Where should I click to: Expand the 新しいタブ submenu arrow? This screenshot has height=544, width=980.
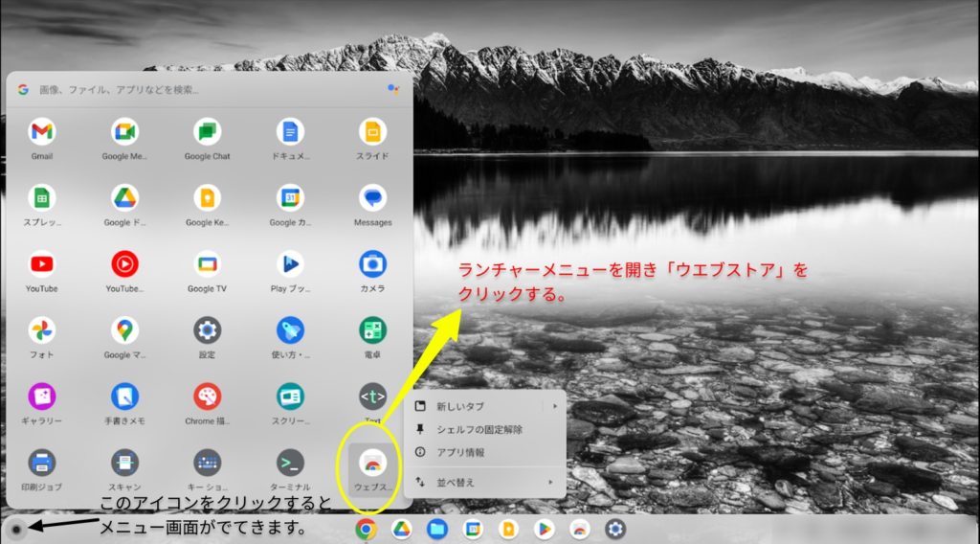click(554, 406)
